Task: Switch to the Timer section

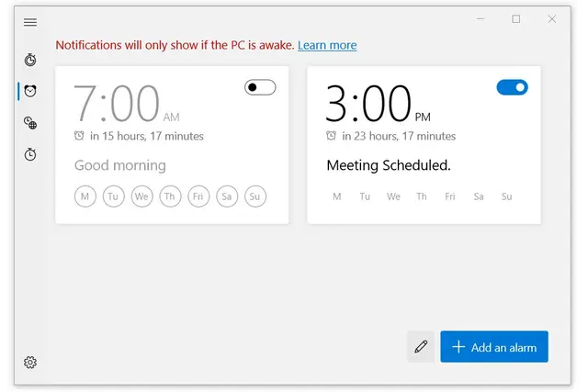Action: pyautogui.click(x=30, y=60)
